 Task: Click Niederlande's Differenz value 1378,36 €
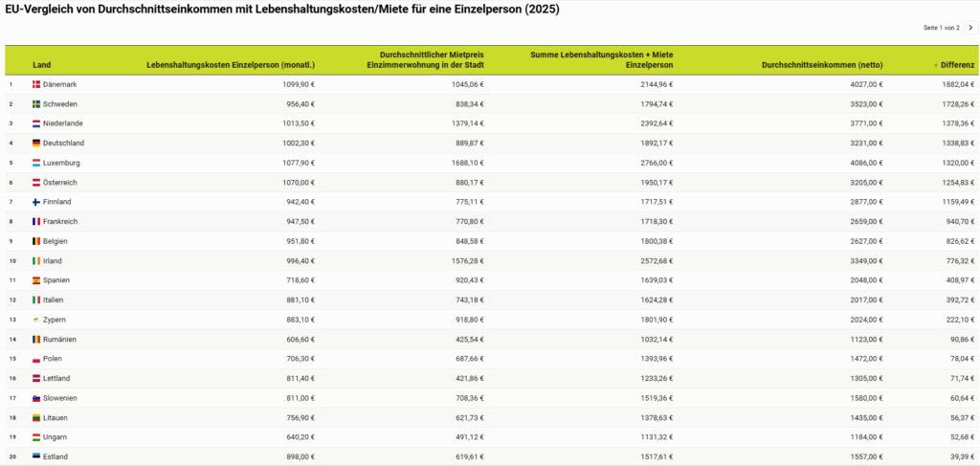(x=953, y=123)
